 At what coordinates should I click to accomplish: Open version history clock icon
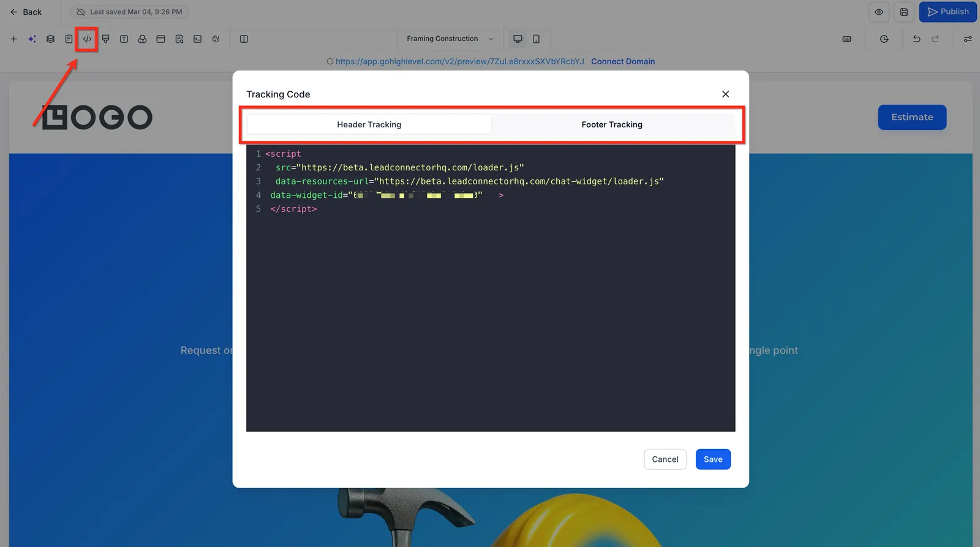(884, 39)
